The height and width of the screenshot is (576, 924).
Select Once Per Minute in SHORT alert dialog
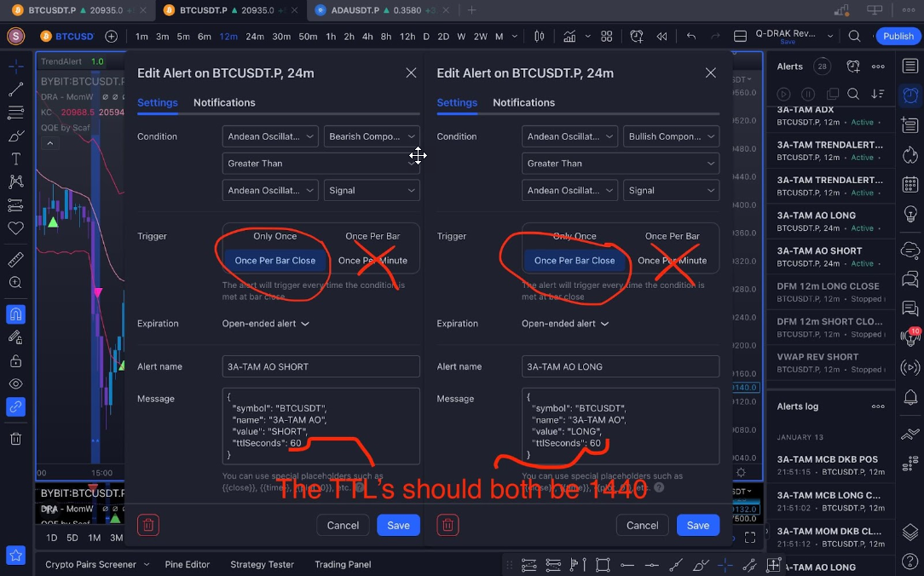pyautogui.click(x=372, y=261)
